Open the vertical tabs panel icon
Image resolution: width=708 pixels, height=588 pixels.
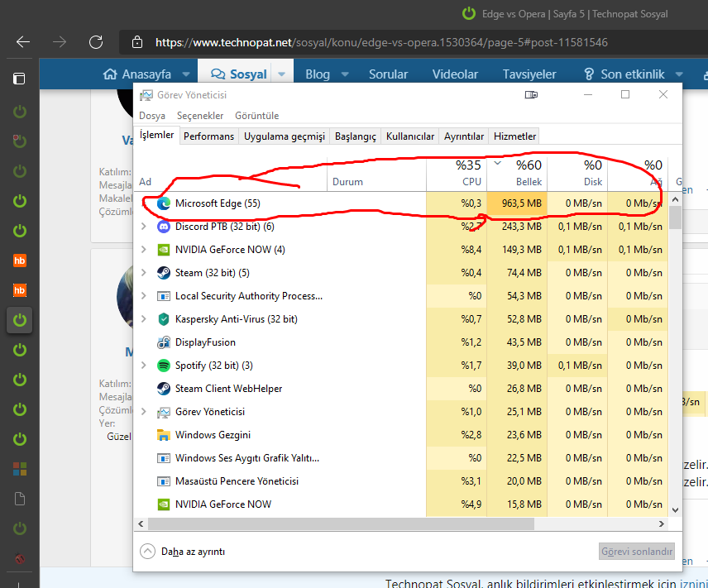19,79
